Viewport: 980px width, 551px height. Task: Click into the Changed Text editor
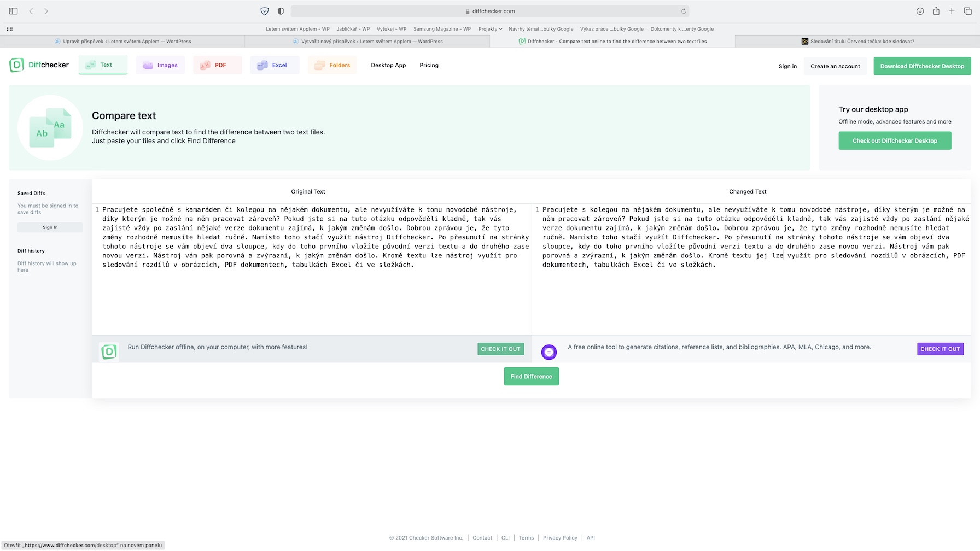point(752,269)
